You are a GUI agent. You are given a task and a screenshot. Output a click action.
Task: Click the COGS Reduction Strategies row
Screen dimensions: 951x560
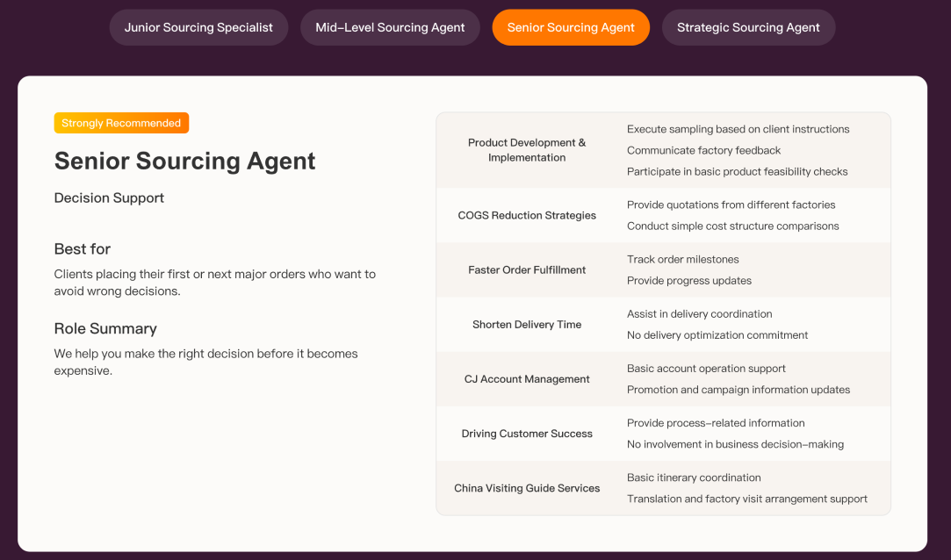tap(527, 215)
